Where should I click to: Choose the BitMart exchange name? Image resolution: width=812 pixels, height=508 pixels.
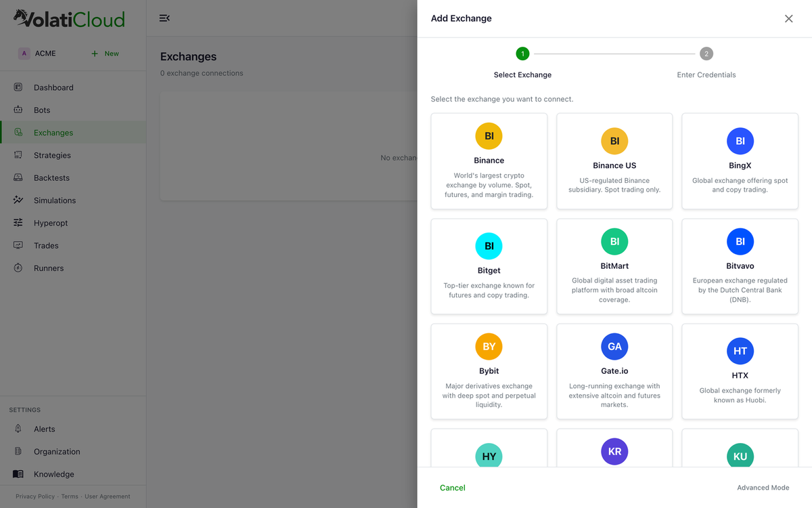point(614,266)
